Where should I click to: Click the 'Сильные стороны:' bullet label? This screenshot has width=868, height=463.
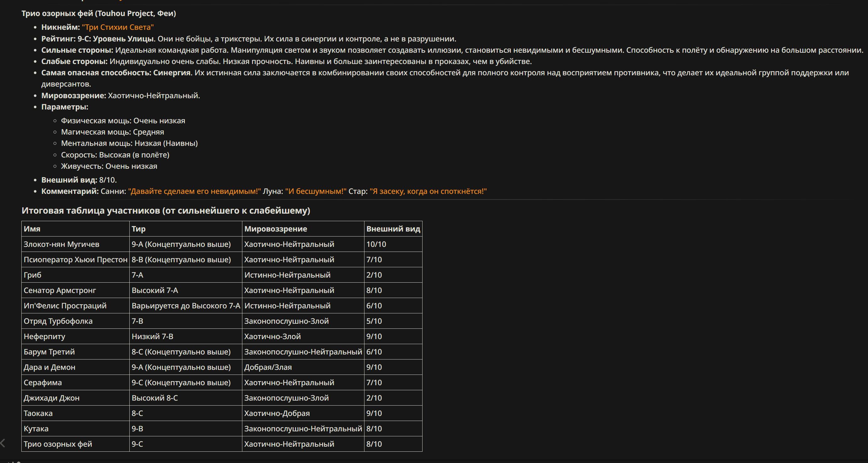[77, 50]
